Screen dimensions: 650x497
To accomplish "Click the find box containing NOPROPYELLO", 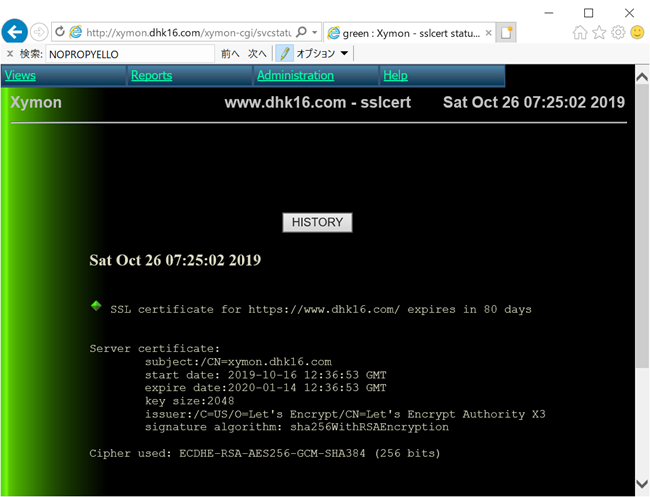I will click(x=130, y=54).
